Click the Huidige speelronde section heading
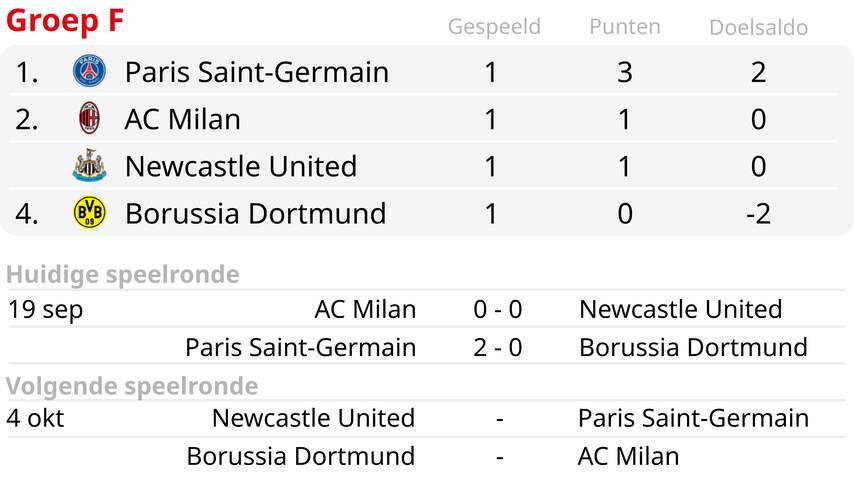 pyautogui.click(x=123, y=275)
